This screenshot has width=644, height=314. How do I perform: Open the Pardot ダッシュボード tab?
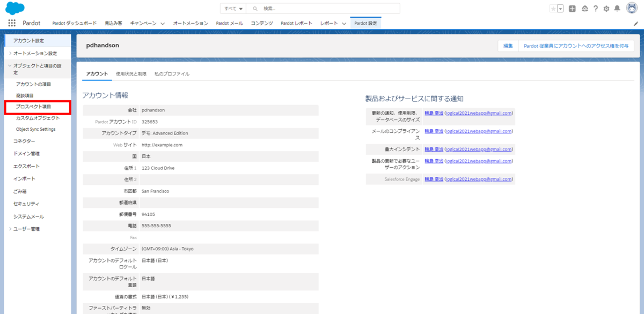click(x=75, y=23)
